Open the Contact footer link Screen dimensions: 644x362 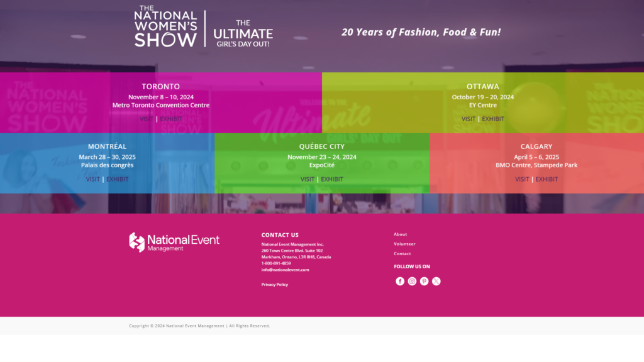click(402, 254)
